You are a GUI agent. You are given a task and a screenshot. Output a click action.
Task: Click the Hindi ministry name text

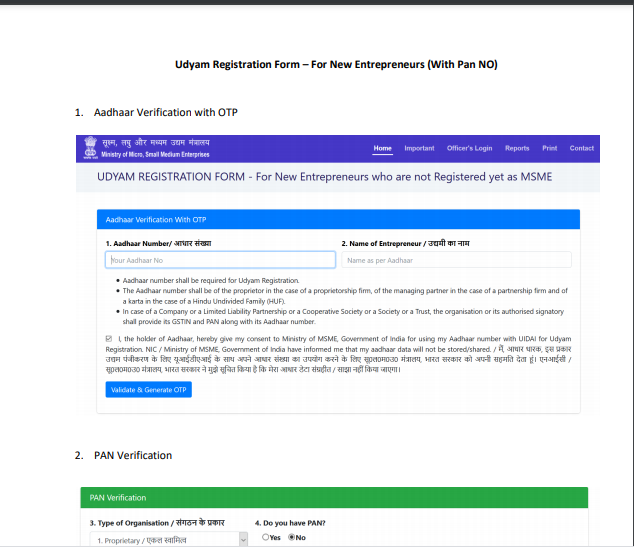pos(156,143)
